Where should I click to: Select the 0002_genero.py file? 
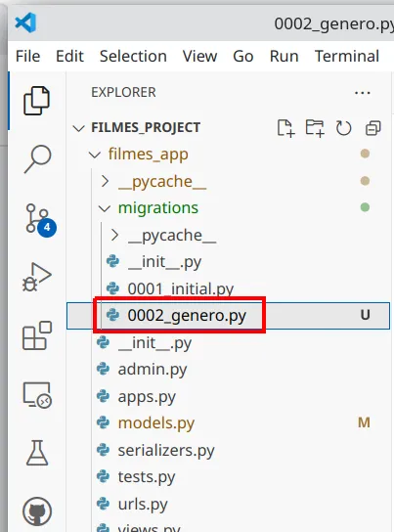click(228, 316)
